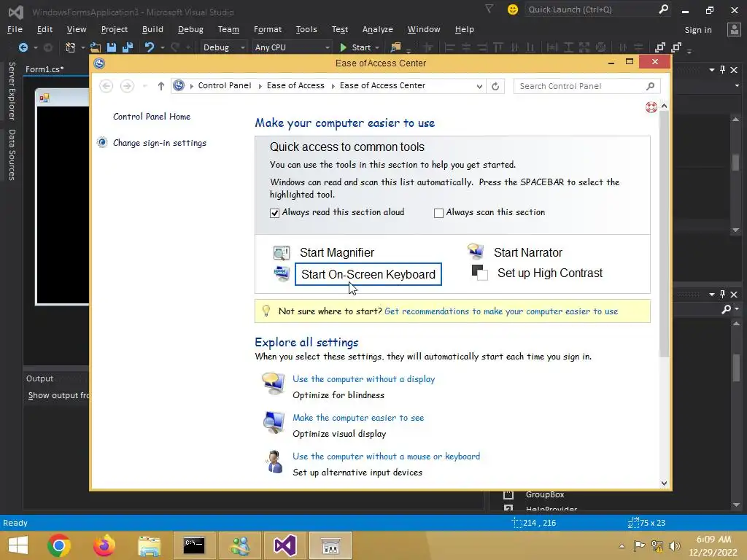Expand the Navigate Backward dropdown arrow

tap(35, 47)
